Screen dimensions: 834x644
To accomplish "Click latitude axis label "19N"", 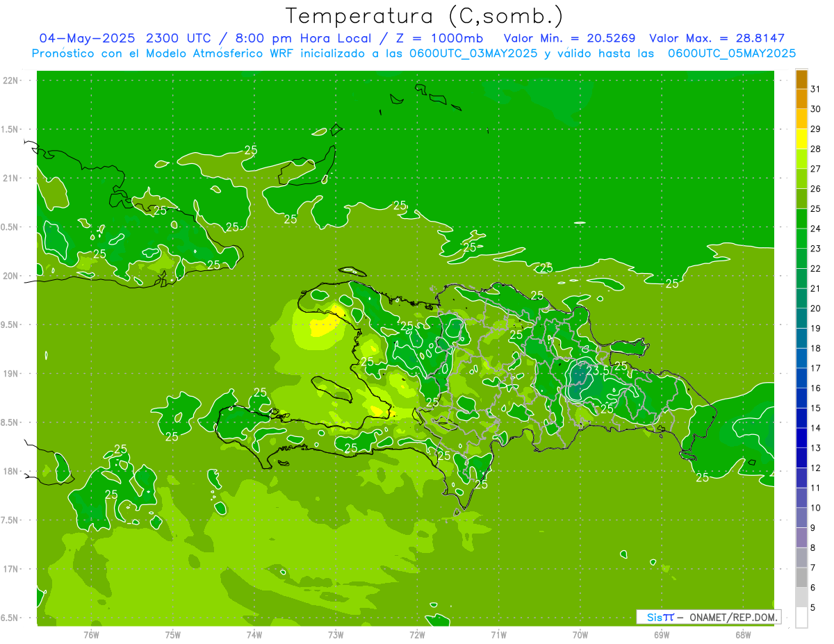I will 10,373.
